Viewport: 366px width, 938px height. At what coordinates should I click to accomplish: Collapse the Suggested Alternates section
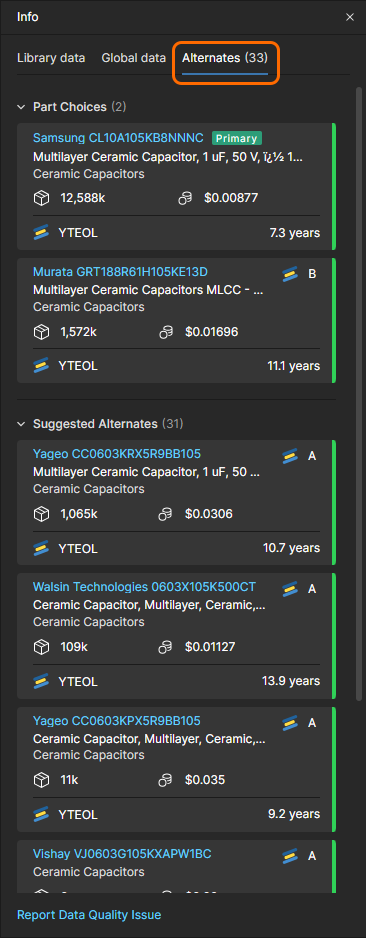tap(22, 424)
